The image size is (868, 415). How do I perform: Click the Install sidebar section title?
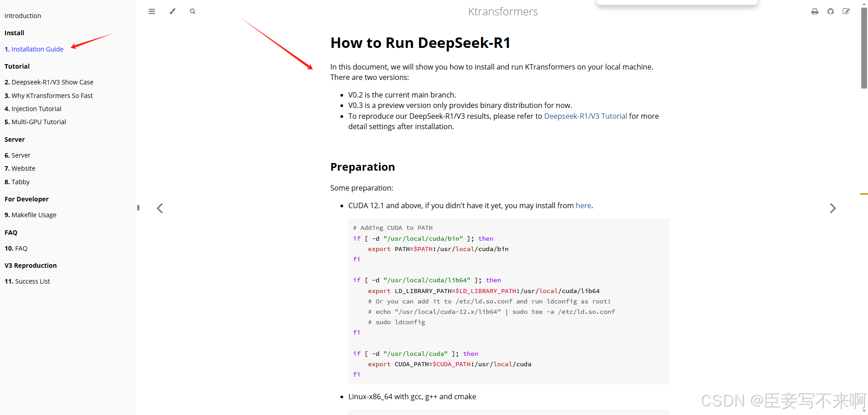click(x=14, y=33)
